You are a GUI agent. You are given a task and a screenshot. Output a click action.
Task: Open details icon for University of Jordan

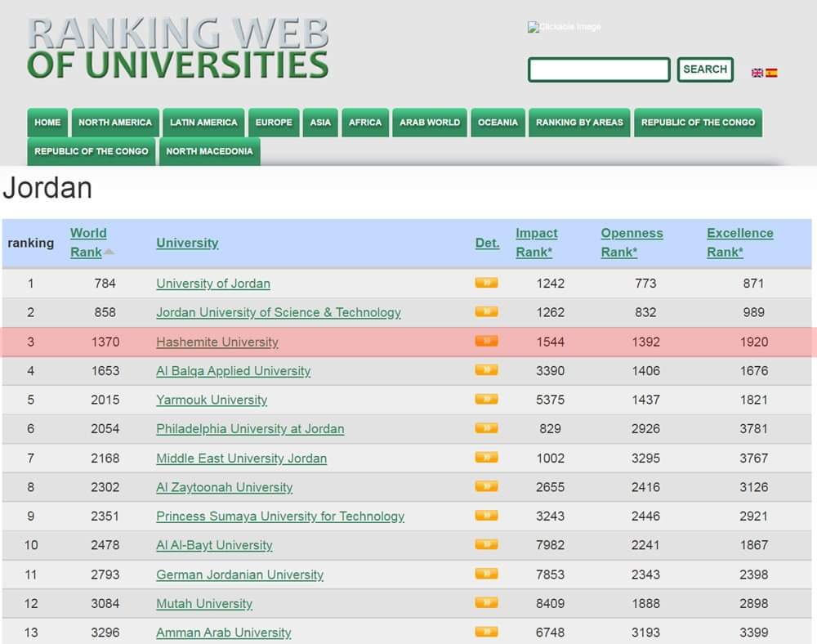coord(486,283)
